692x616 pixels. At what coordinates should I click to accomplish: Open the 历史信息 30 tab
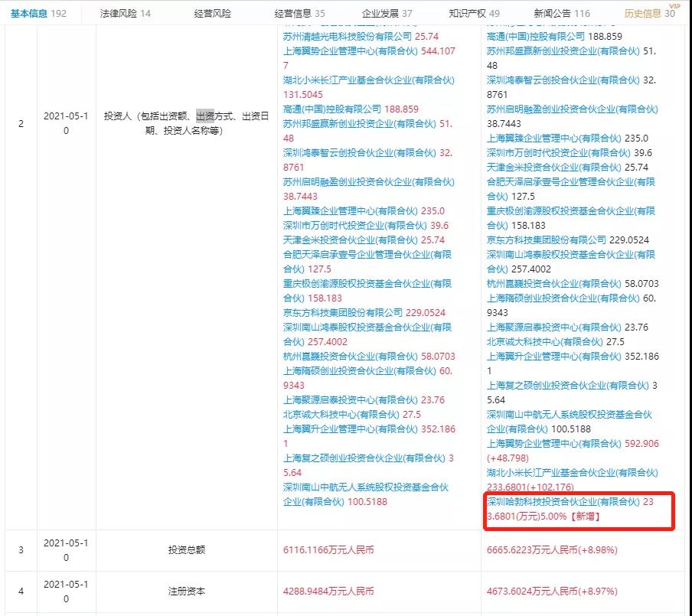point(649,13)
